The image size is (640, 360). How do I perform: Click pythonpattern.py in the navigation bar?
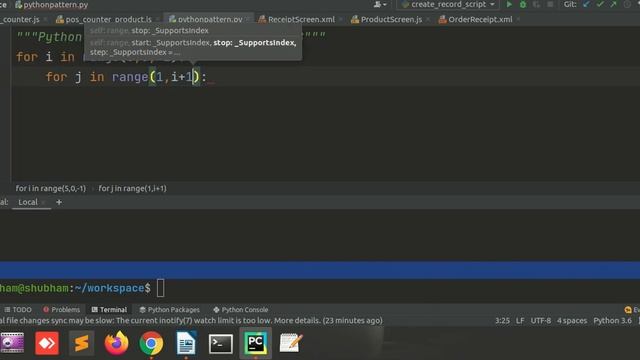pos(51,5)
